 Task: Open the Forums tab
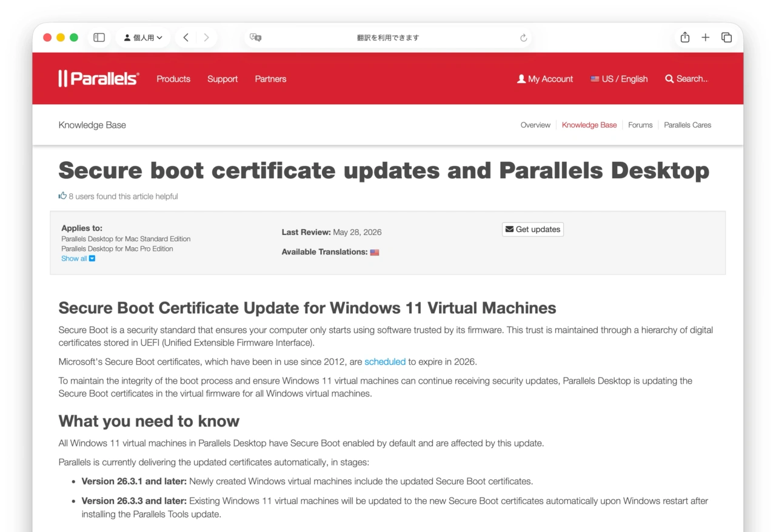[640, 125]
